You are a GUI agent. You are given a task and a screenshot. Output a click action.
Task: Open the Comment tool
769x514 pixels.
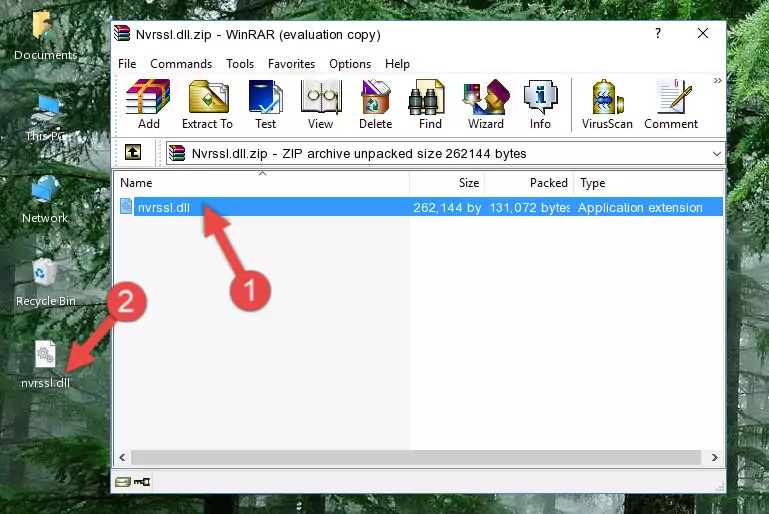(x=671, y=104)
